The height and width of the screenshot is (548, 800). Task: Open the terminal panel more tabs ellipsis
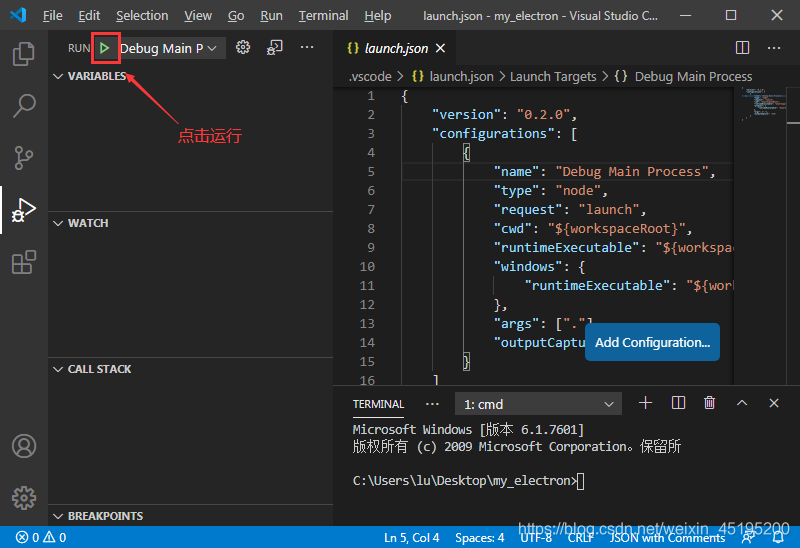click(432, 404)
